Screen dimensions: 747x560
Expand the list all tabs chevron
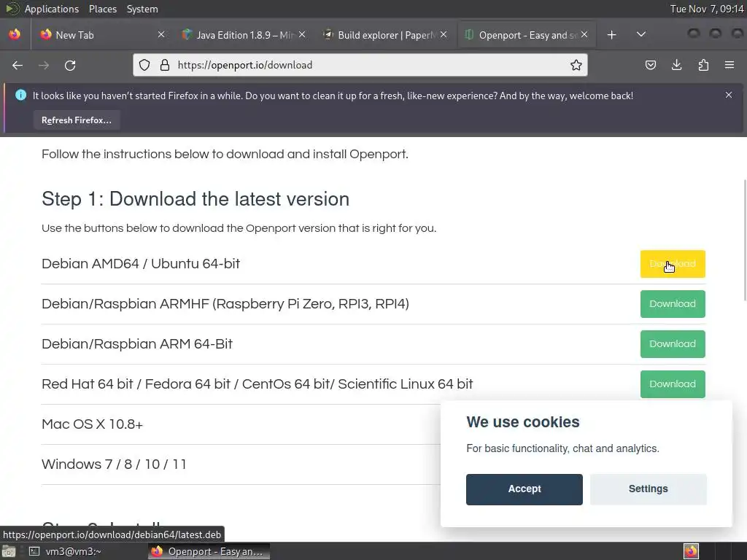pyautogui.click(x=641, y=34)
